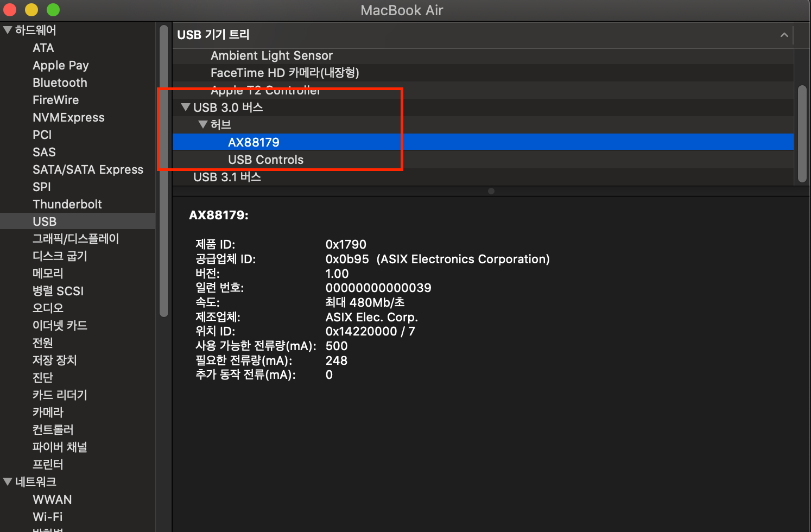Click the 일련 번호 value 00000000000039
This screenshot has height=532, width=811.
point(378,288)
